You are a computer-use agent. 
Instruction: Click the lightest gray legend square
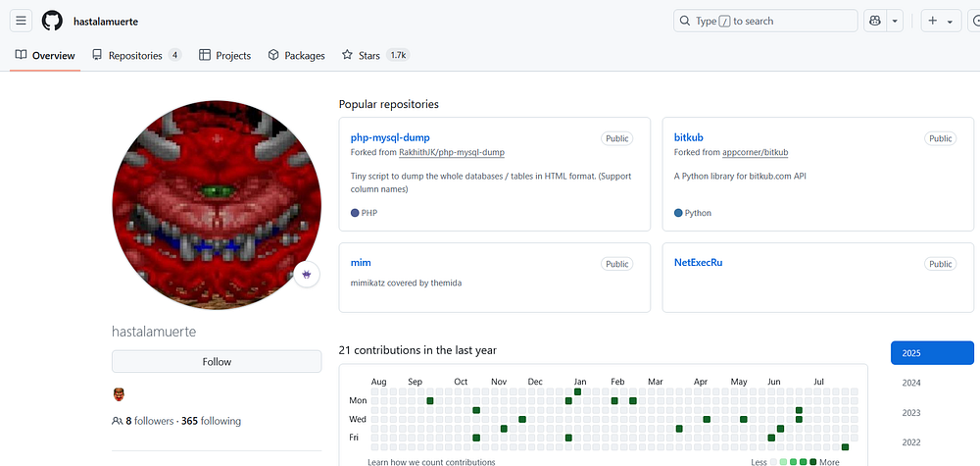tap(773, 462)
